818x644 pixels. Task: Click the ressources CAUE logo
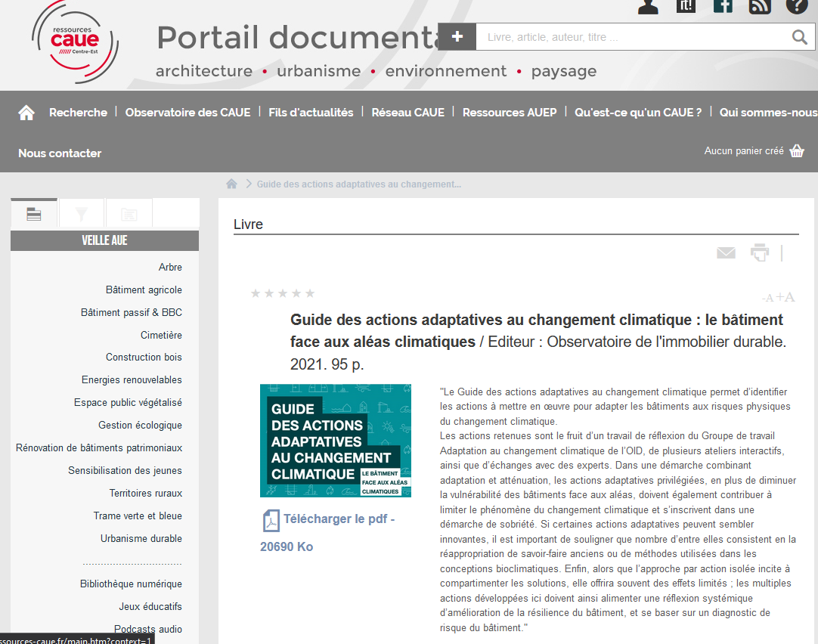tap(75, 42)
